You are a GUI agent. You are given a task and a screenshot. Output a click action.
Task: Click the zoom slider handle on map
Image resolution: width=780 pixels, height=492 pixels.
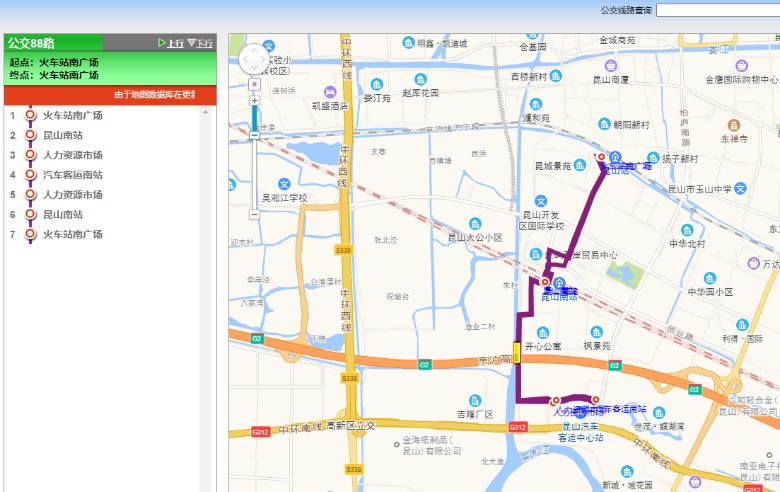click(254, 133)
